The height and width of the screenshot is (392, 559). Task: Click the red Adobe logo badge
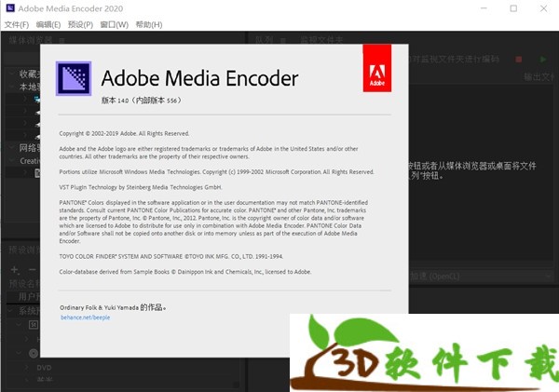point(376,68)
